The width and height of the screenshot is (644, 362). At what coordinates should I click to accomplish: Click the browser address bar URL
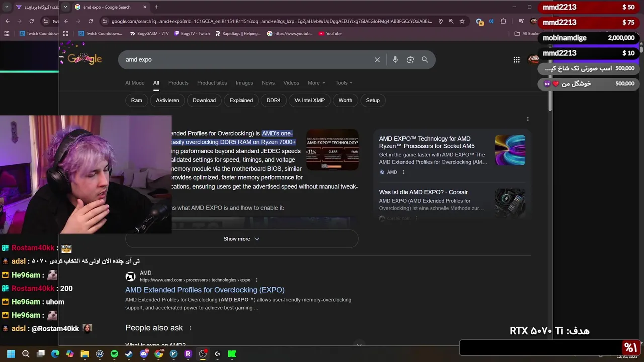point(272,21)
